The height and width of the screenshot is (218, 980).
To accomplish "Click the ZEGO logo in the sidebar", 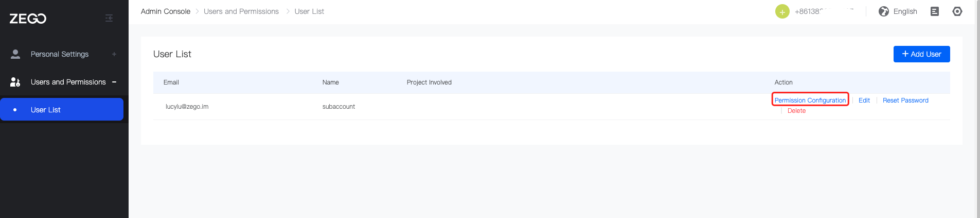I will [x=28, y=19].
